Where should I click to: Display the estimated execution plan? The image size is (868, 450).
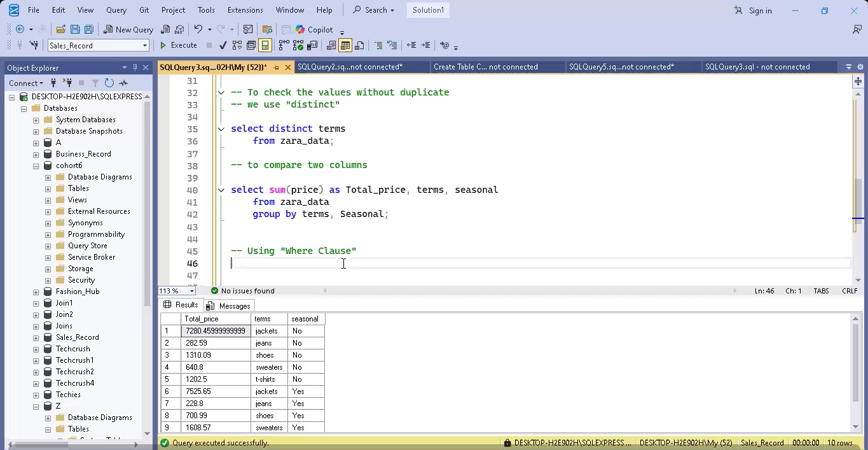point(237,45)
